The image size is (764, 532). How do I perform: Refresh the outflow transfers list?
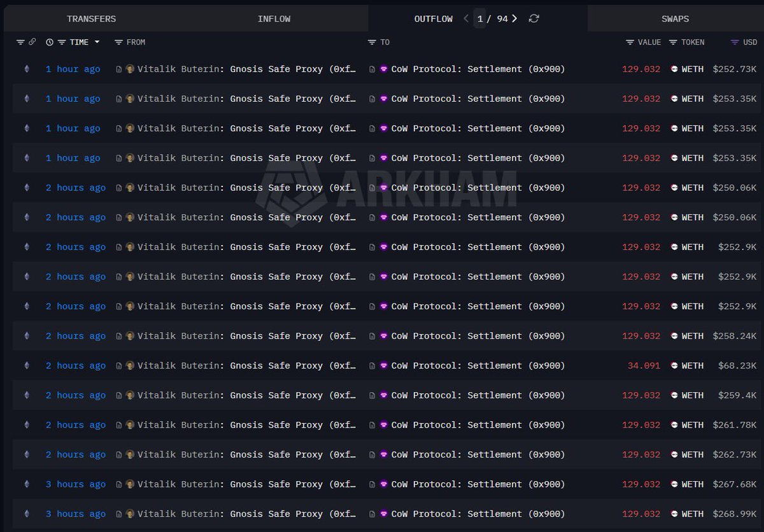click(x=534, y=18)
